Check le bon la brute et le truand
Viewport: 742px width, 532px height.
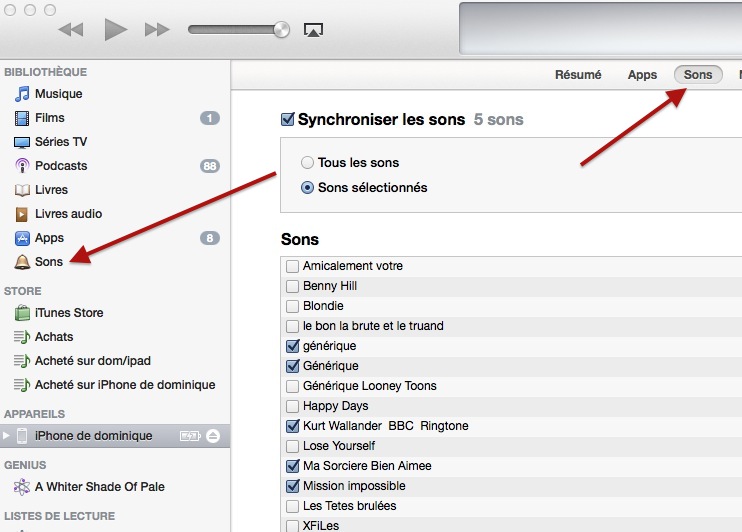click(292, 326)
